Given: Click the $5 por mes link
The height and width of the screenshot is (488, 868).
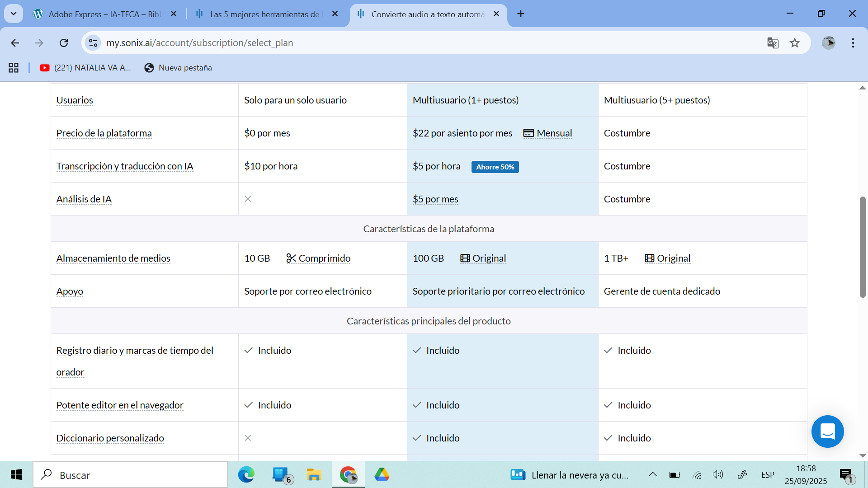Looking at the screenshot, I should [435, 199].
